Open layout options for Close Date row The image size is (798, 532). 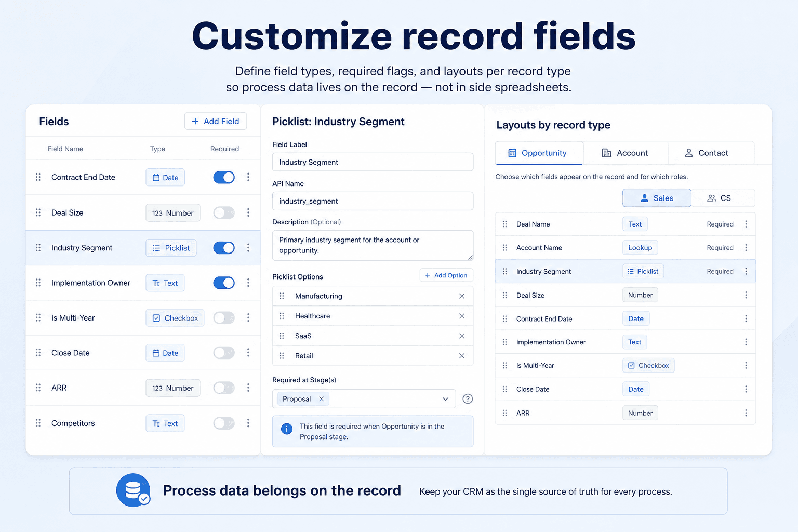(746, 389)
